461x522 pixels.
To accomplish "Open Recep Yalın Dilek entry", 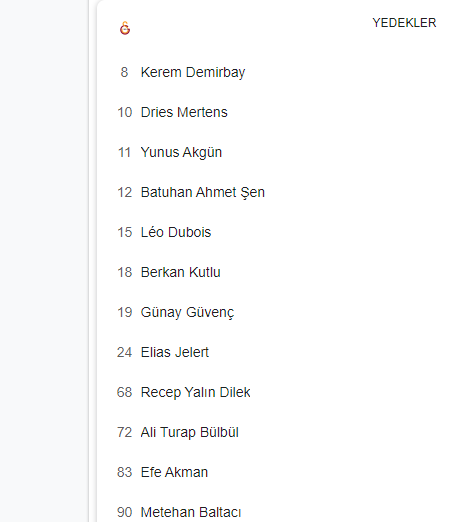I will [x=195, y=392].
